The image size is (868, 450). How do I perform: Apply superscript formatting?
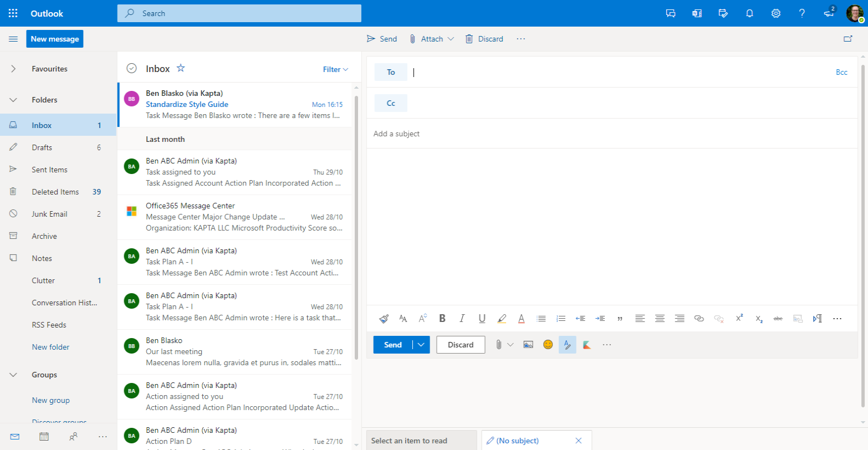(x=738, y=319)
